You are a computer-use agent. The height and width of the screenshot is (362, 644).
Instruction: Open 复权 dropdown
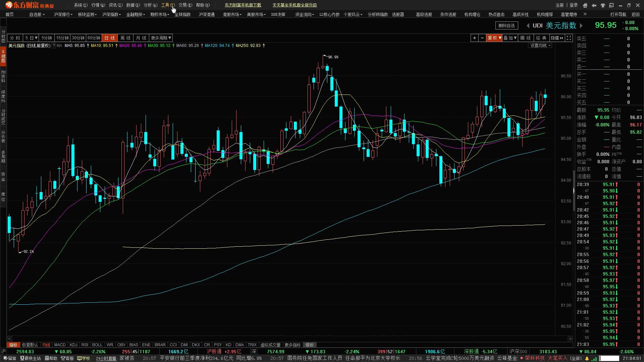pyautogui.click(x=494, y=38)
